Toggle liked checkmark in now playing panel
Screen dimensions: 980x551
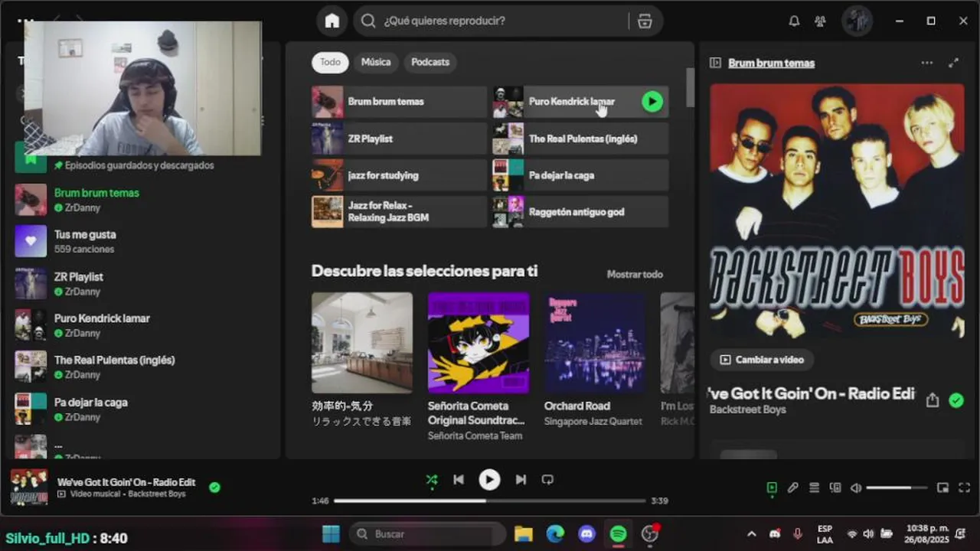coord(955,400)
